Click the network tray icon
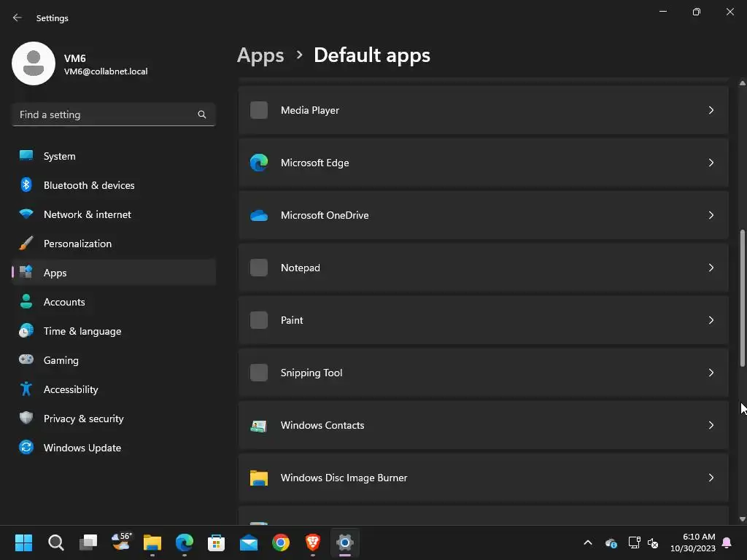Screen dimensions: 747x560 tap(634, 542)
